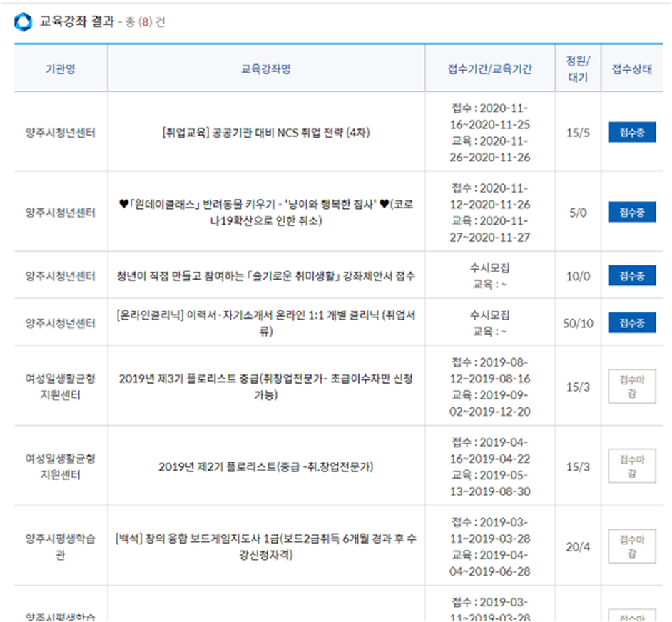This screenshot has height=622, width=672.
Task: Select 양주시청년센터 cell in 슬기로운 취미생활 row
Action: [61, 275]
